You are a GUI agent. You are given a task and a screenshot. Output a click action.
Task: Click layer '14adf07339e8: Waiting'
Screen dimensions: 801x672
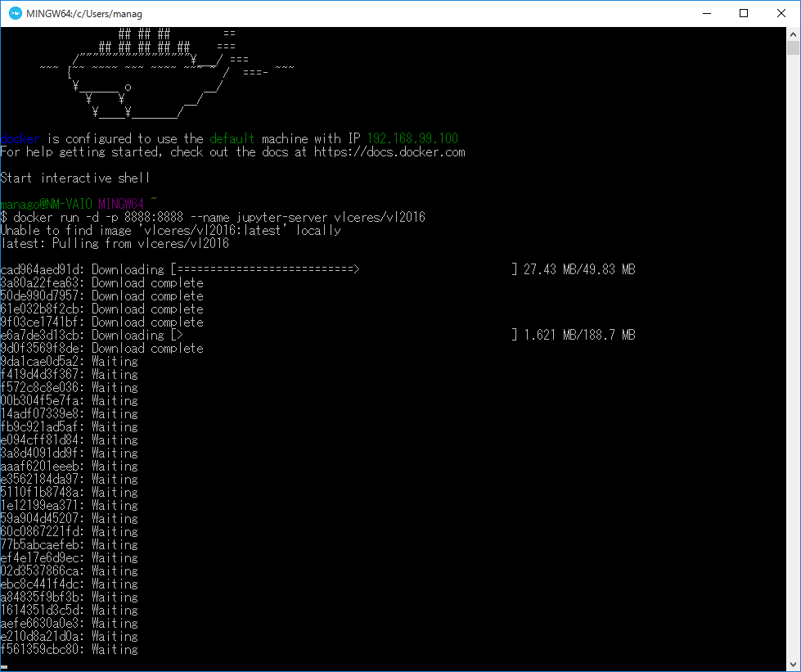pyautogui.click(x=70, y=413)
